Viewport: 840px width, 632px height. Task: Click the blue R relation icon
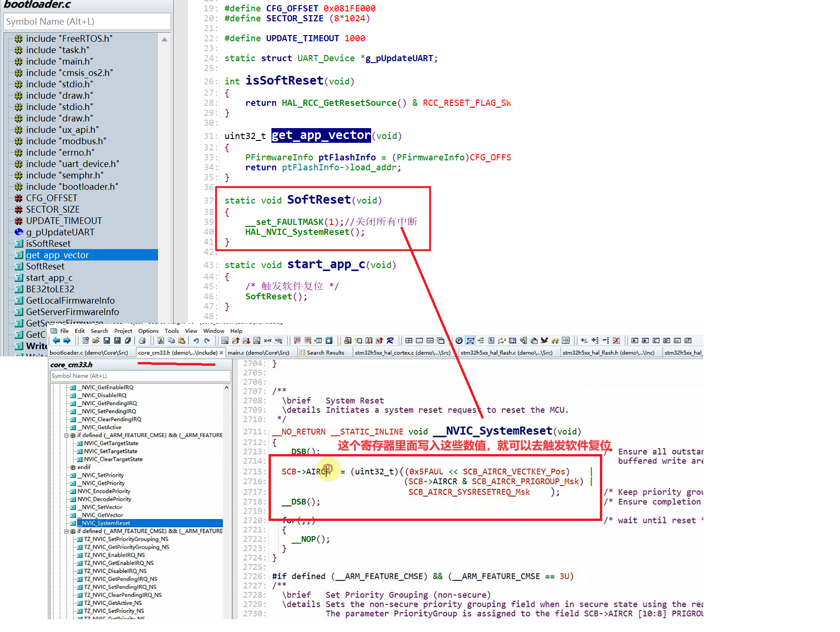coord(390,340)
